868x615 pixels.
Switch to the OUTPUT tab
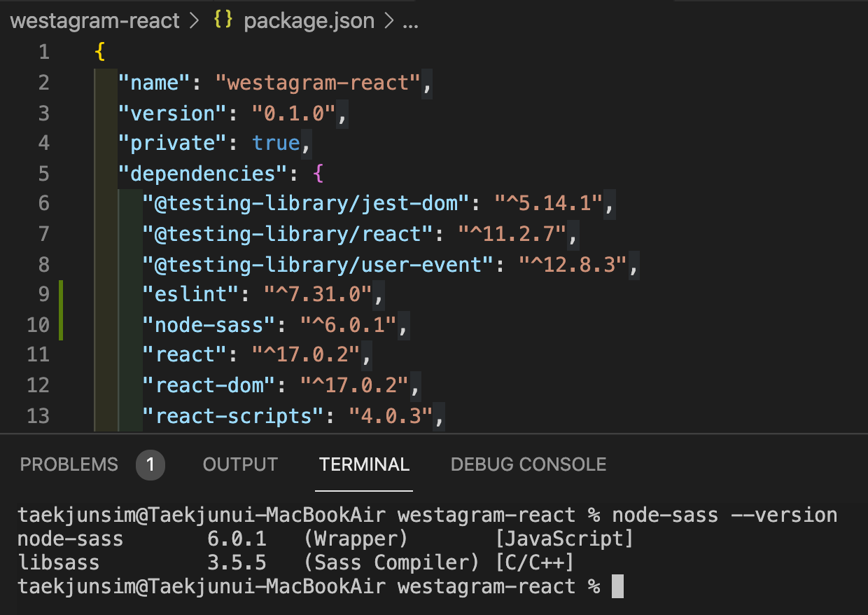click(240, 464)
